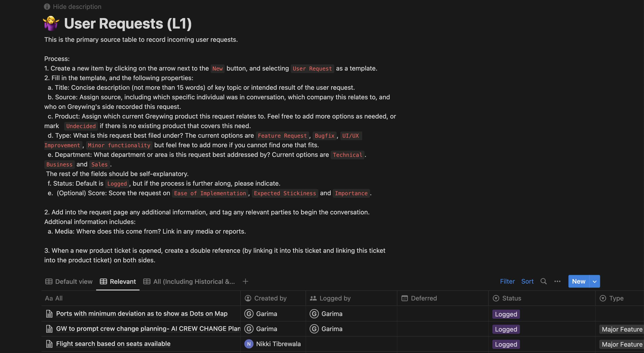This screenshot has width=644, height=353.
Task: Open the three-dots view options menu
Action: click(x=557, y=281)
